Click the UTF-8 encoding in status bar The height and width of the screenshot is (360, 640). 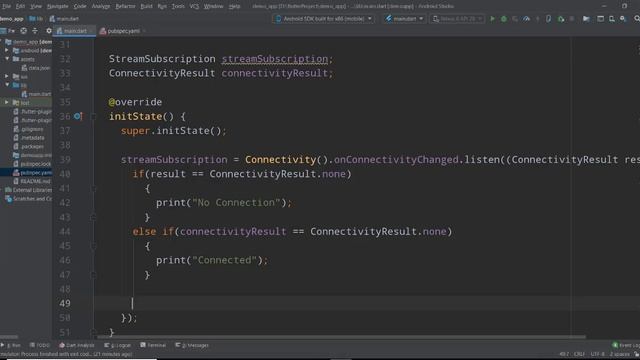597,354
